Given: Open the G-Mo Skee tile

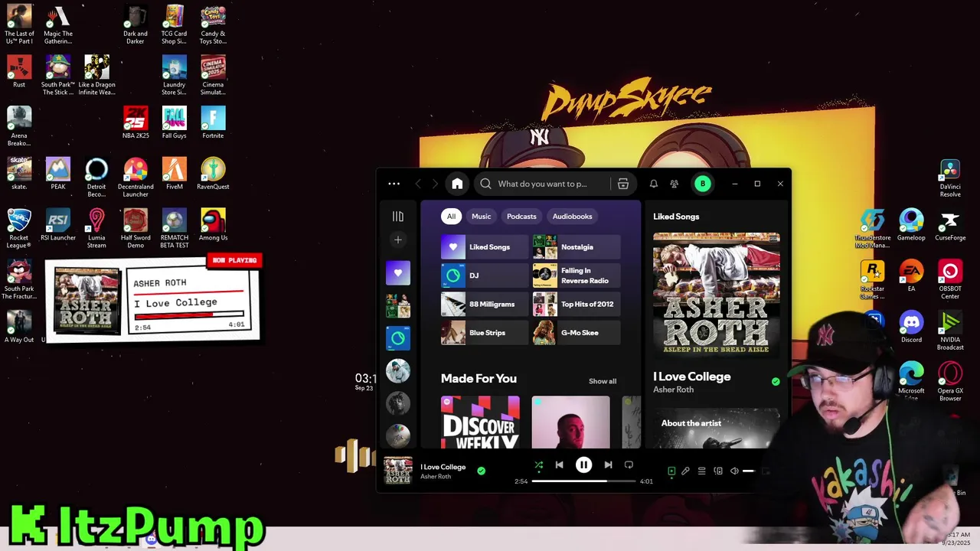Looking at the screenshot, I should (577, 333).
